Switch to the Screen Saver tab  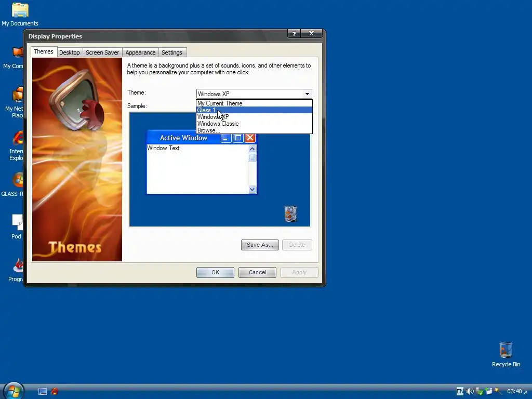coord(102,52)
